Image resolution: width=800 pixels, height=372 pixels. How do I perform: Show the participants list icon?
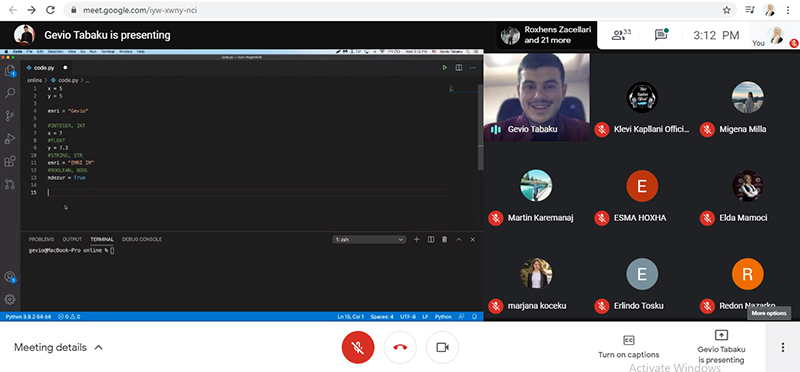621,35
